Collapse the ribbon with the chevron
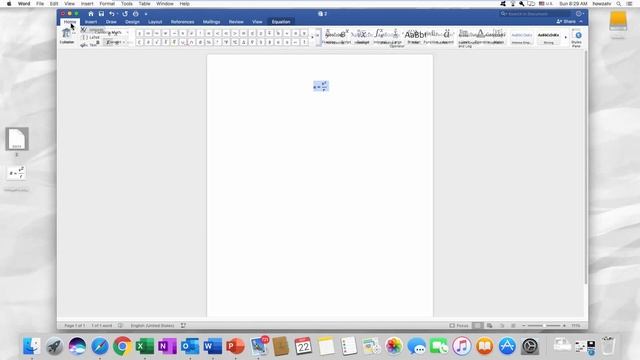Screen dimensions: 640x360 coord(581,21)
